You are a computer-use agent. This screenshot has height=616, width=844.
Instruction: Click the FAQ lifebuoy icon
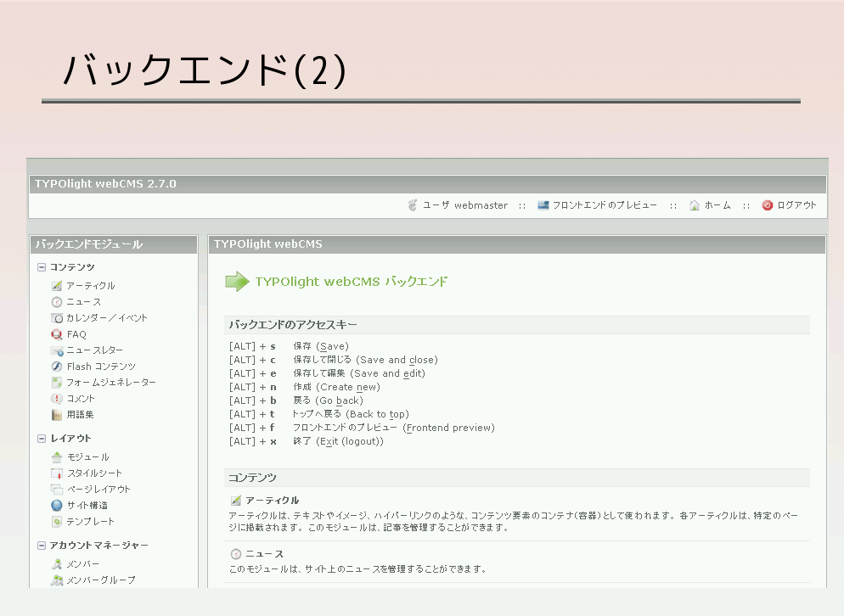(x=57, y=334)
